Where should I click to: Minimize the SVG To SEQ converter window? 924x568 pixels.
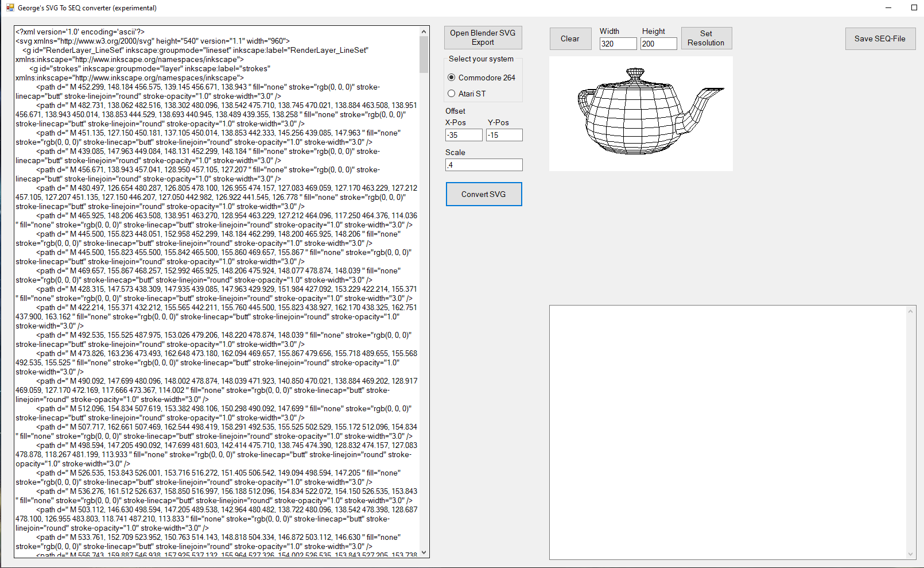coord(888,7)
